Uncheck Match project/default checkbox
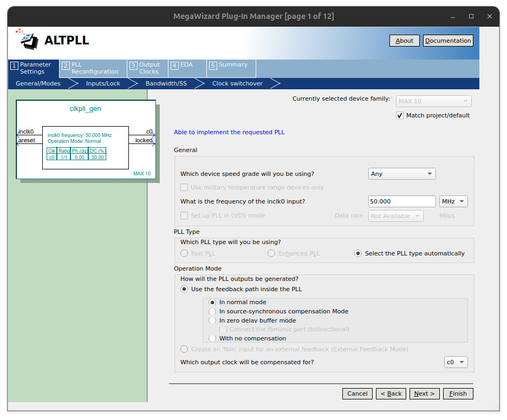507x420 pixels. [x=400, y=115]
